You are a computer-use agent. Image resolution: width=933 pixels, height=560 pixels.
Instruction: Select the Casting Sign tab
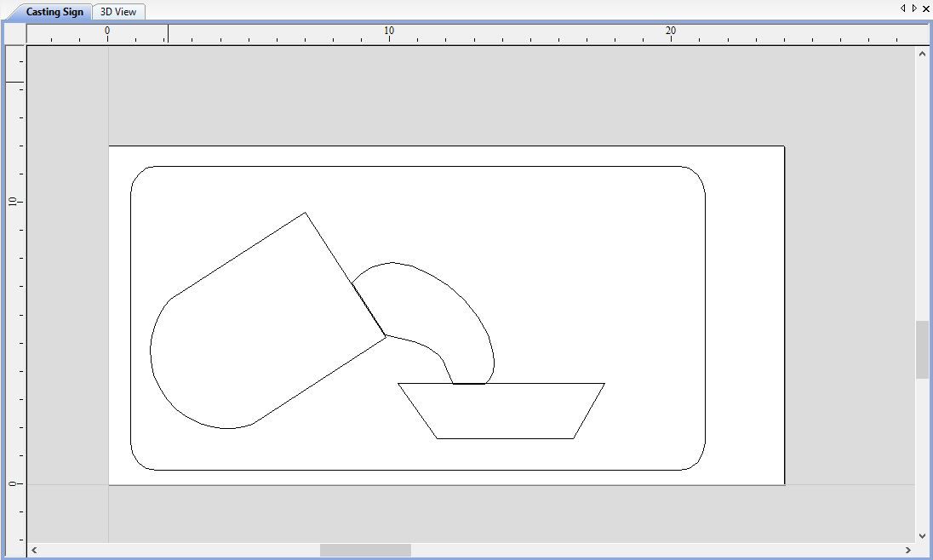54,12
